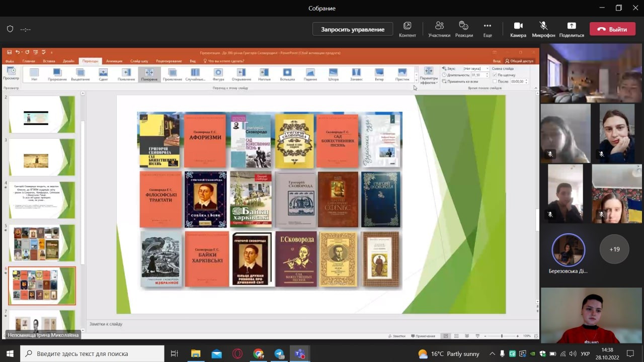This screenshot has height=362, width=644.
Task: Choose the Фигура transition effect
Action: (218, 74)
